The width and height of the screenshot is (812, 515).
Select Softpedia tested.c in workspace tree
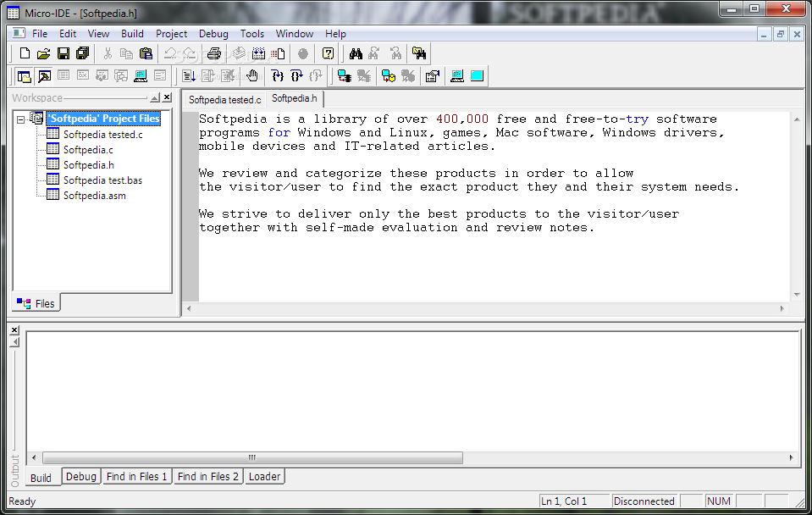[103, 134]
